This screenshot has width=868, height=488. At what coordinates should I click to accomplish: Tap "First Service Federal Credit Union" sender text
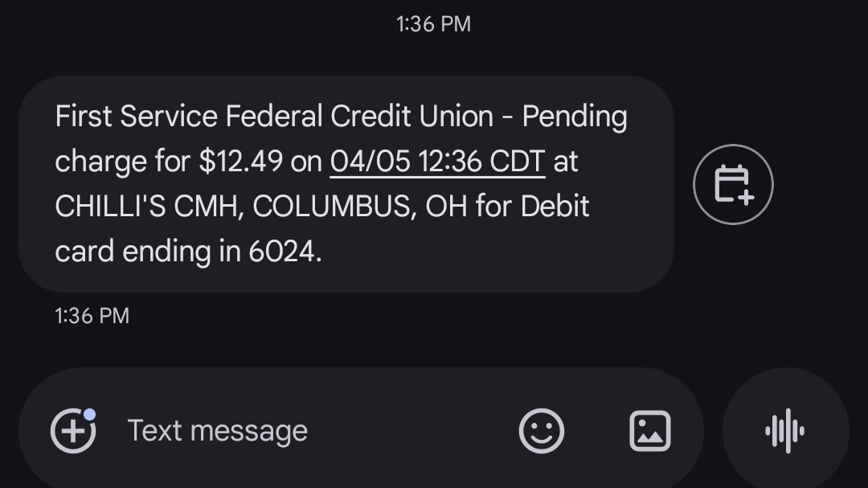[274, 117]
